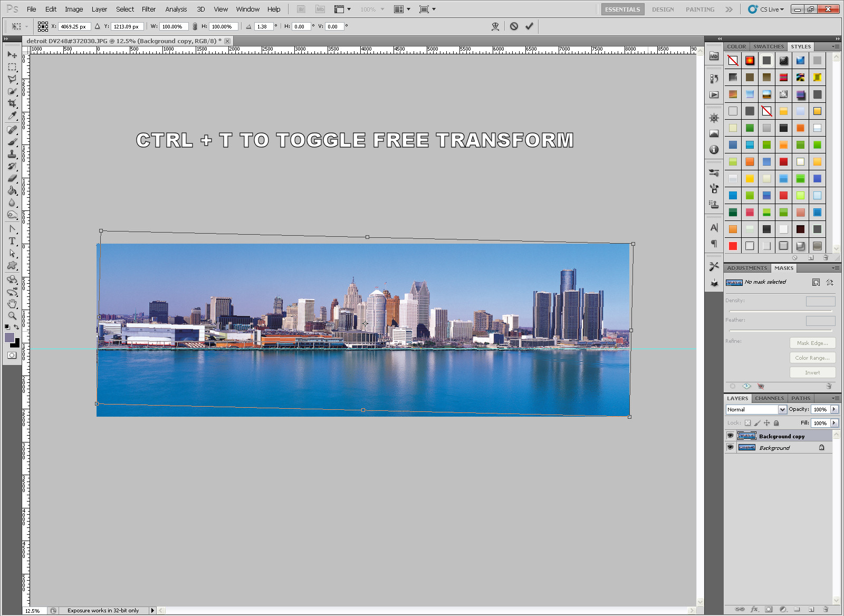Select the Eraser tool
This screenshot has height=616, width=844.
click(x=12, y=179)
